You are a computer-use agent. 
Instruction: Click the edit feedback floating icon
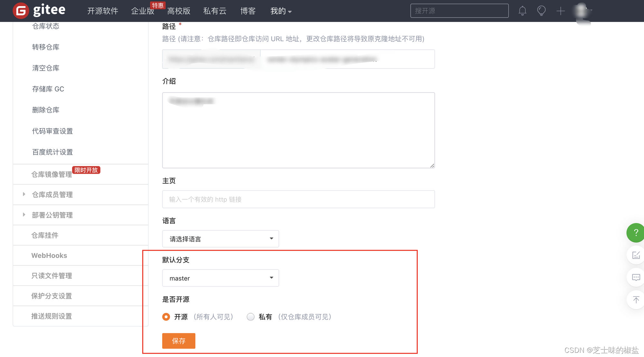coord(636,255)
